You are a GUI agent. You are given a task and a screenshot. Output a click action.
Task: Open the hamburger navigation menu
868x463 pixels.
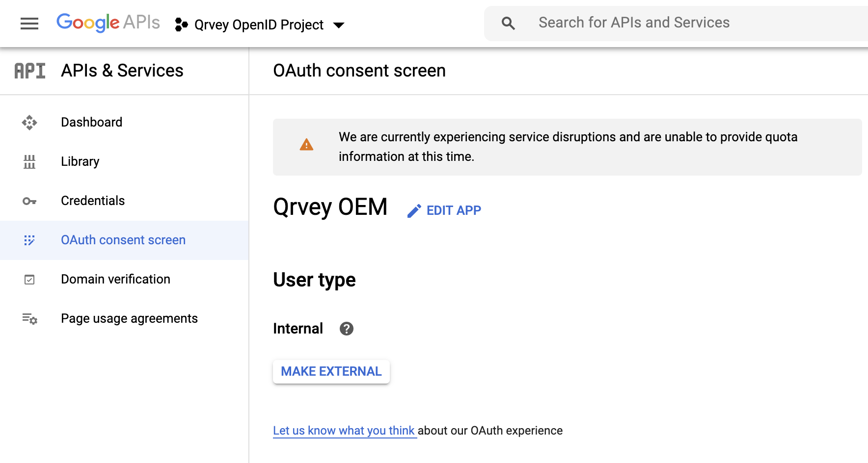click(29, 23)
